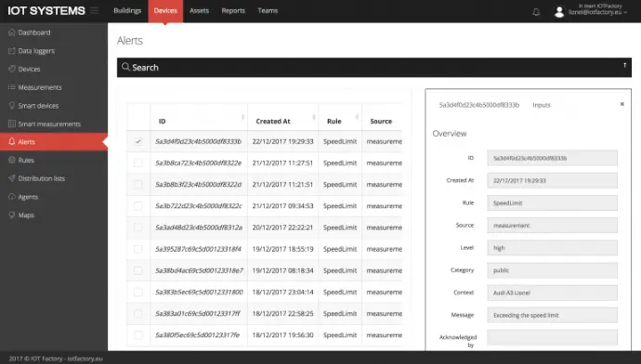Open the Assets menu
Viewport: 641px width, 364px height.
[199, 10]
